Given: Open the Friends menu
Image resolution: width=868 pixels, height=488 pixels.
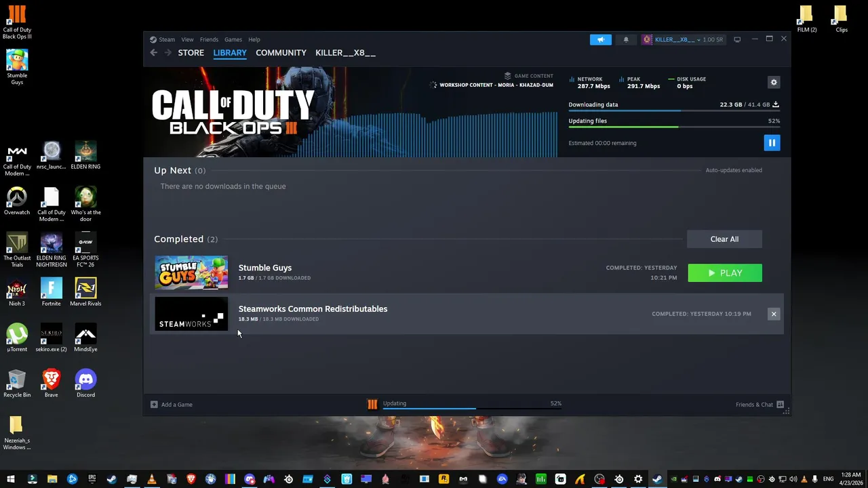Looking at the screenshot, I should coord(209,39).
